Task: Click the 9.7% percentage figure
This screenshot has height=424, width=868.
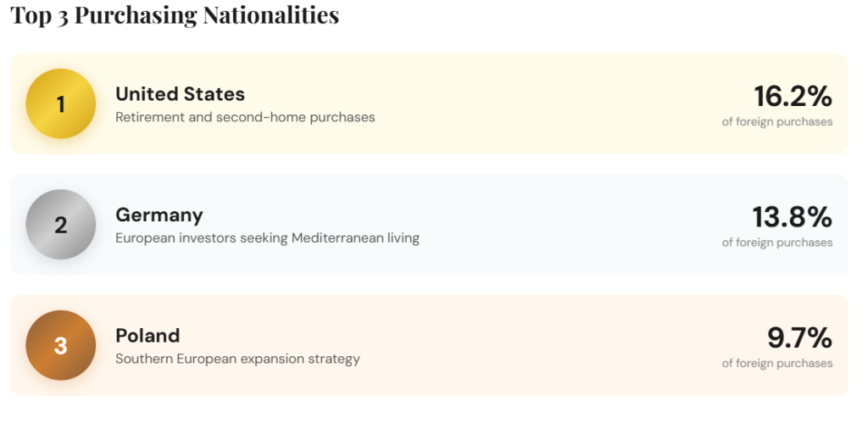Action: [799, 338]
